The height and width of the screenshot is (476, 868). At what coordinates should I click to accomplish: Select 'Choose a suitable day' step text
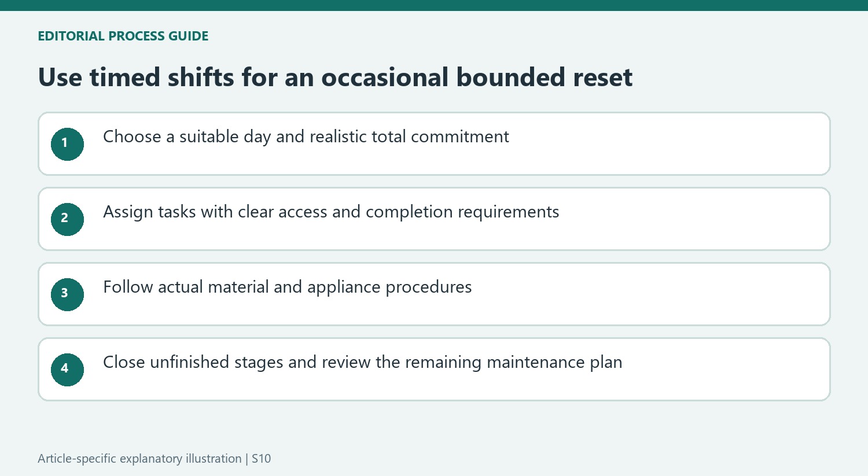click(x=187, y=137)
